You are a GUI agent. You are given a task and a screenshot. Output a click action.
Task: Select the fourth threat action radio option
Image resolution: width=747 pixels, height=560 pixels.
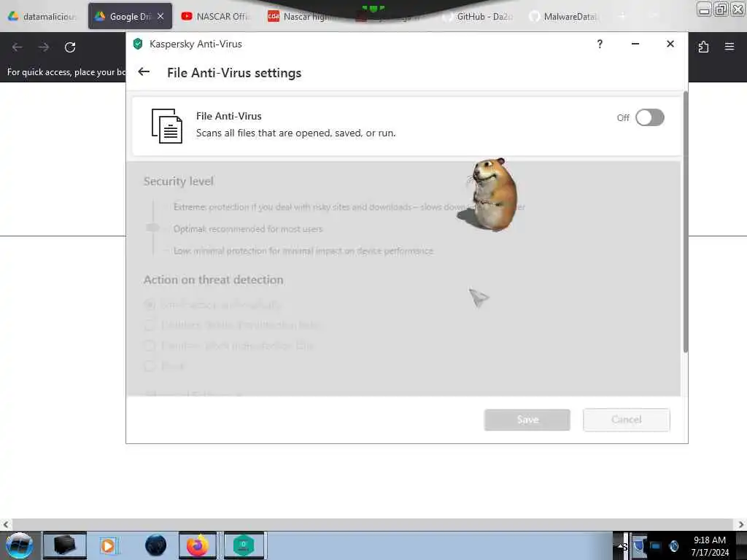[150, 366]
